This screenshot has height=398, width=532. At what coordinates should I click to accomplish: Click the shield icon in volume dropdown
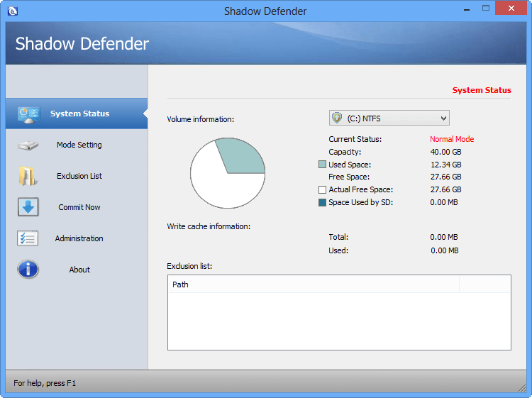(x=336, y=118)
